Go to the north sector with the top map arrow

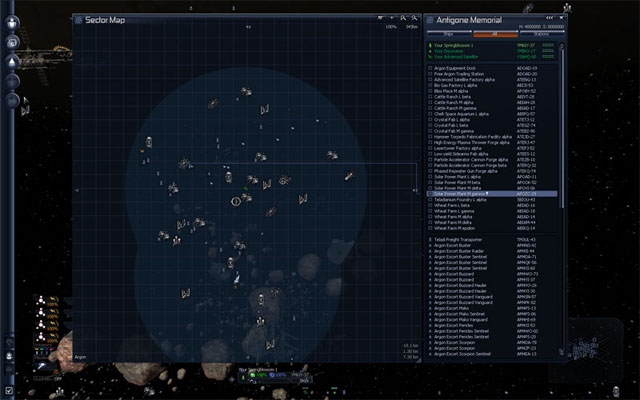[248, 27]
